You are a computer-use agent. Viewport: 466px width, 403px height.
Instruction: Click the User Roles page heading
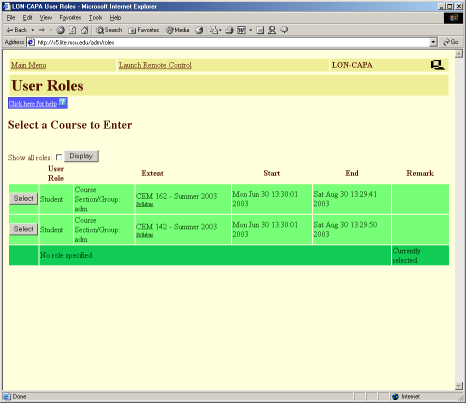pyautogui.click(x=47, y=85)
